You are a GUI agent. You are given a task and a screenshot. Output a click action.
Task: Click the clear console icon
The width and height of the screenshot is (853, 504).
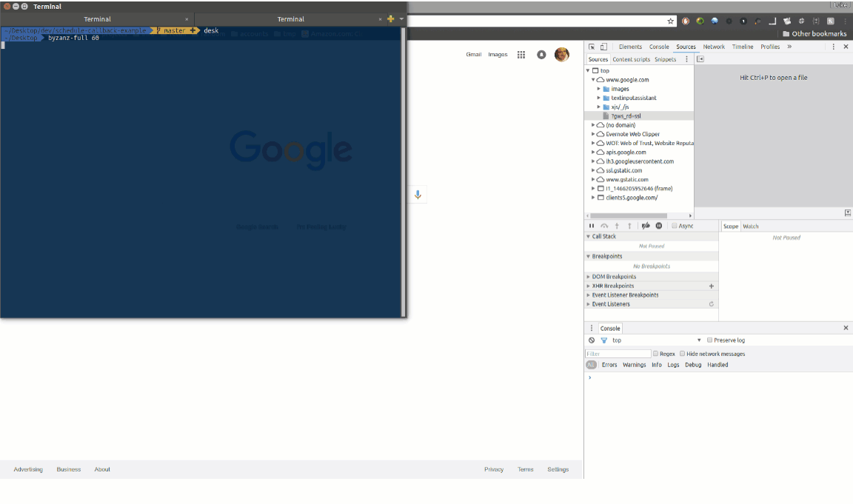[590, 340]
